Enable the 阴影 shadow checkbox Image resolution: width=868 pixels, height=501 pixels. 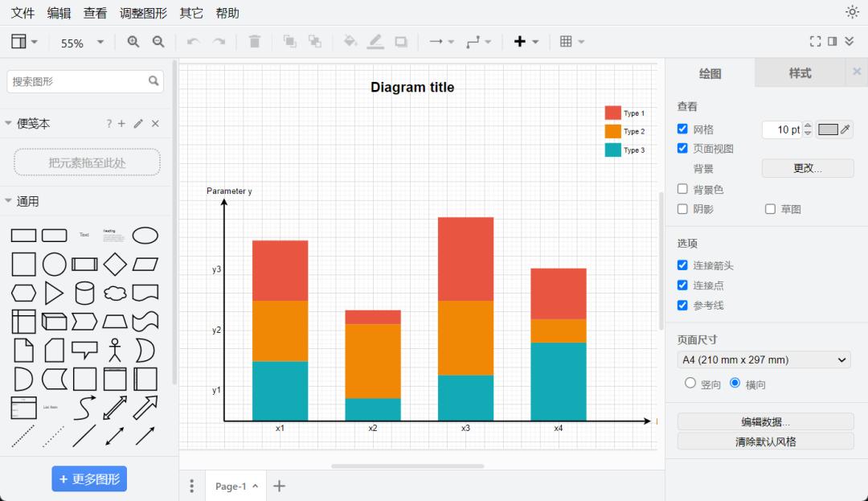pyautogui.click(x=682, y=209)
